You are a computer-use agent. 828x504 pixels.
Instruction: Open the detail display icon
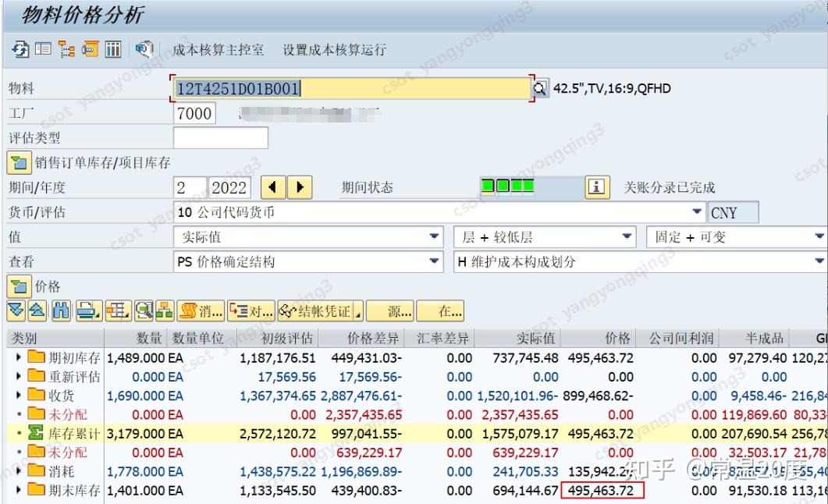41,48
